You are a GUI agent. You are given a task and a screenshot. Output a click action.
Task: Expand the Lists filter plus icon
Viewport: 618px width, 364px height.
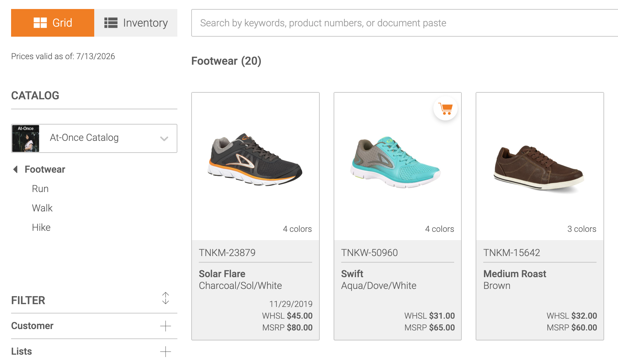pos(166,352)
